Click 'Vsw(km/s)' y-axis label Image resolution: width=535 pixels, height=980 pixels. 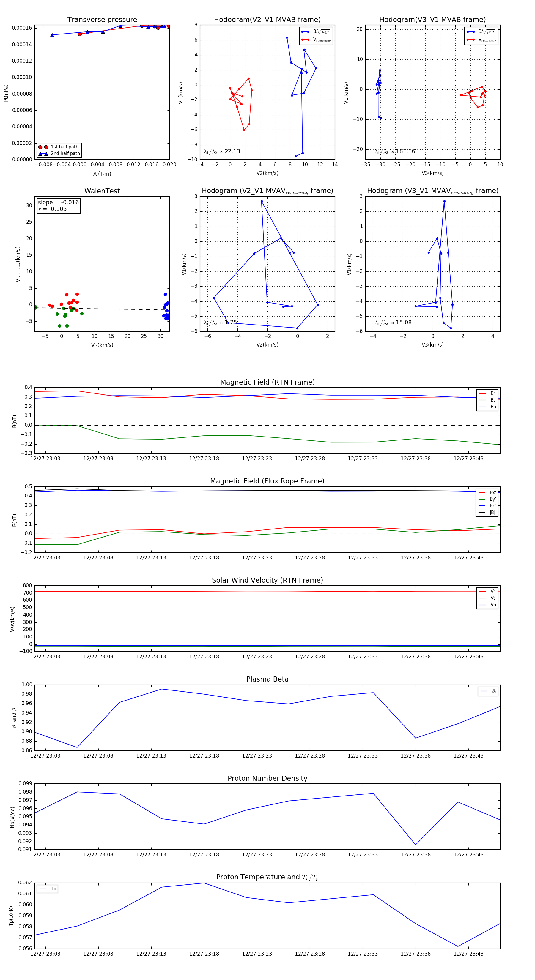pyautogui.click(x=12, y=619)
